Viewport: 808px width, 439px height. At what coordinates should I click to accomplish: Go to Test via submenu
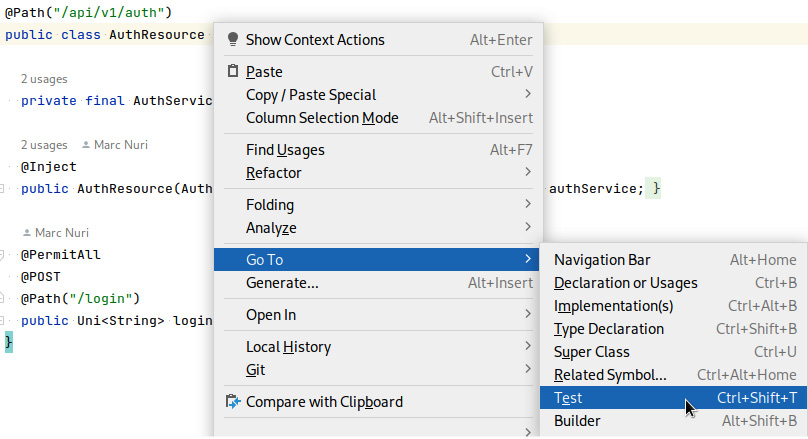click(674, 398)
